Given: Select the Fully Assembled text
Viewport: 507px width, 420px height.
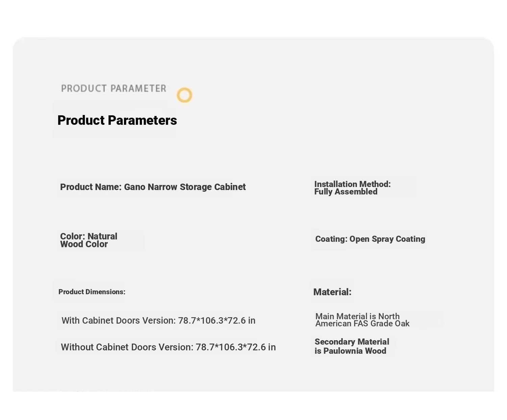Looking at the screenshot, I should (346, 192).
